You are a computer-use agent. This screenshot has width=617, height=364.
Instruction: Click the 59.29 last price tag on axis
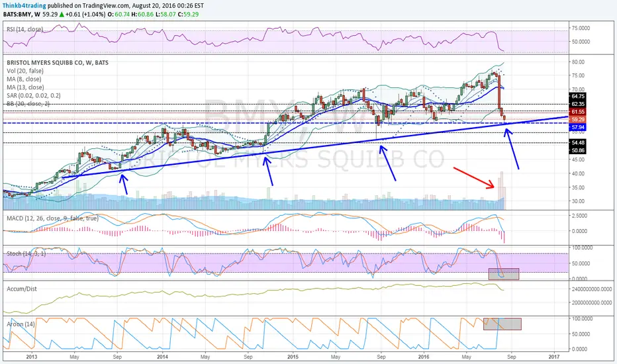[578, 119]
